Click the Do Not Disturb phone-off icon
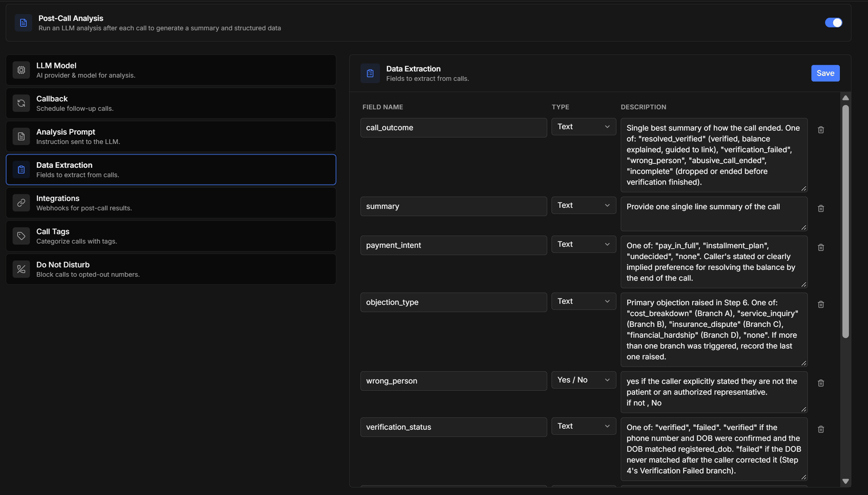 [21, 269]
